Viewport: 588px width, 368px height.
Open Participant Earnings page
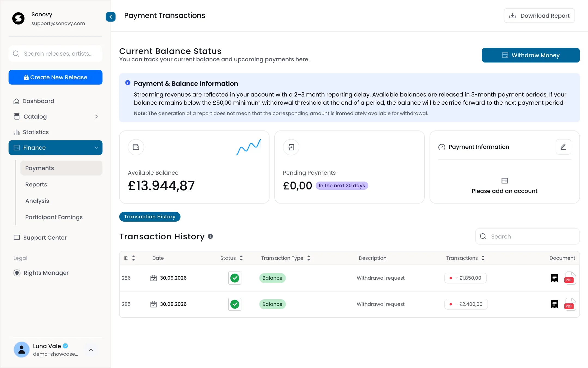coord(61,217)
